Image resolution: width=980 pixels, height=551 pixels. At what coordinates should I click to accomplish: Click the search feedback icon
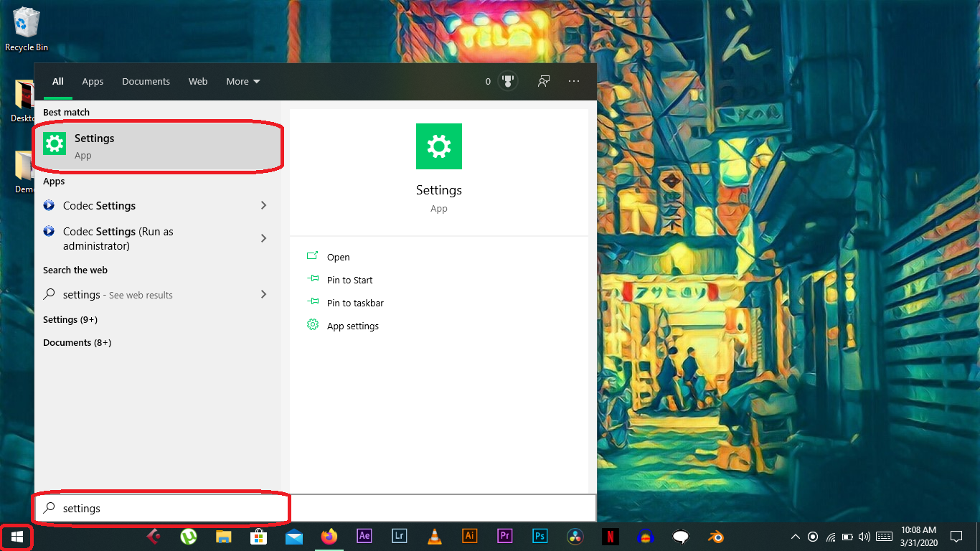[x=544, y=81]
